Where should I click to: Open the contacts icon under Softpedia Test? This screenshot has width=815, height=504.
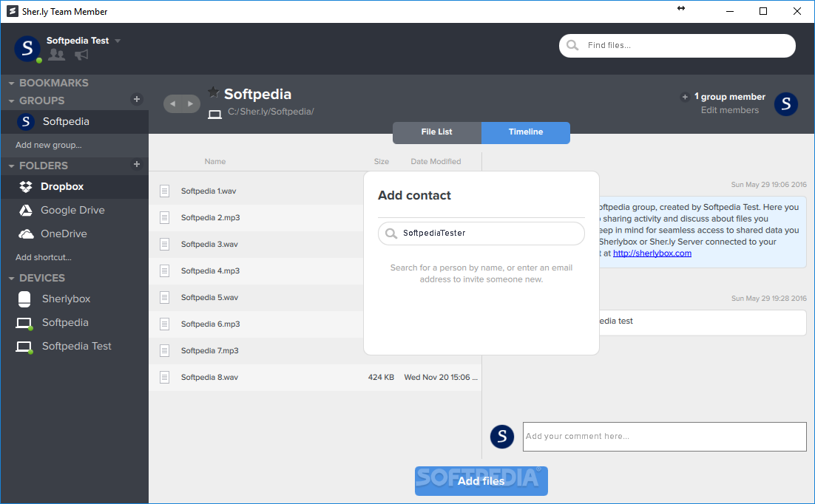pos(56,55)
